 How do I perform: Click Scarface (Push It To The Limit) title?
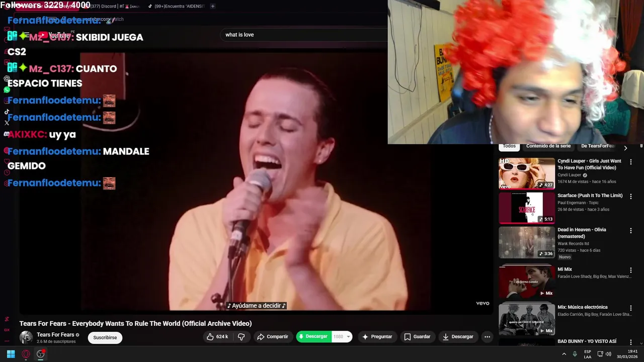[x=590, y=196]
